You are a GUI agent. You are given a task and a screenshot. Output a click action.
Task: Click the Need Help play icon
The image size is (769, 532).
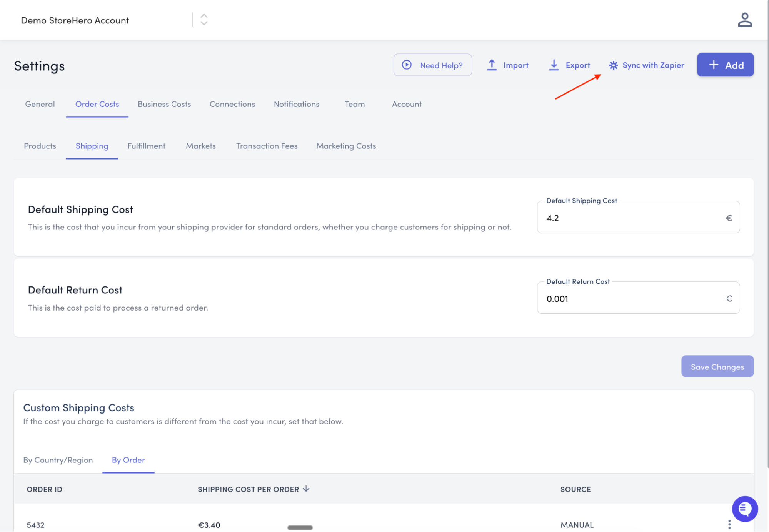407,65
